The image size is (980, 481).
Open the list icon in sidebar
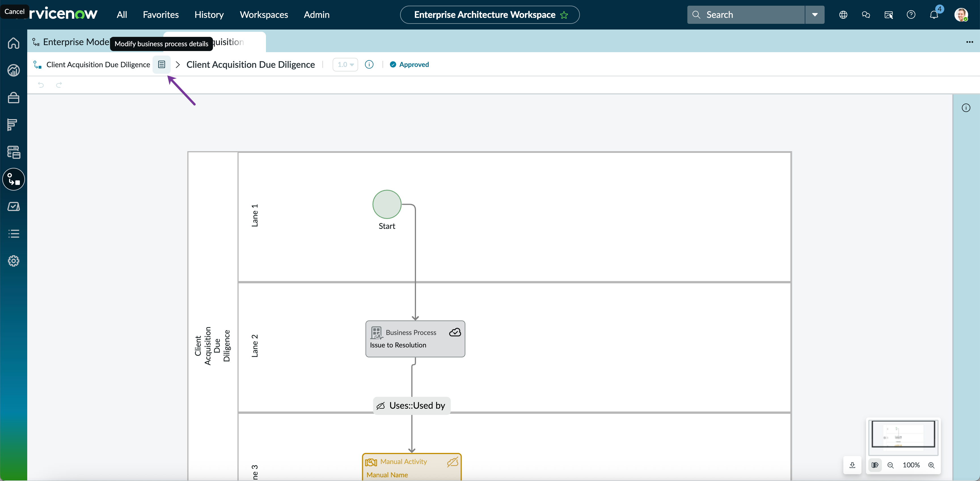click(x=14, y=234)
